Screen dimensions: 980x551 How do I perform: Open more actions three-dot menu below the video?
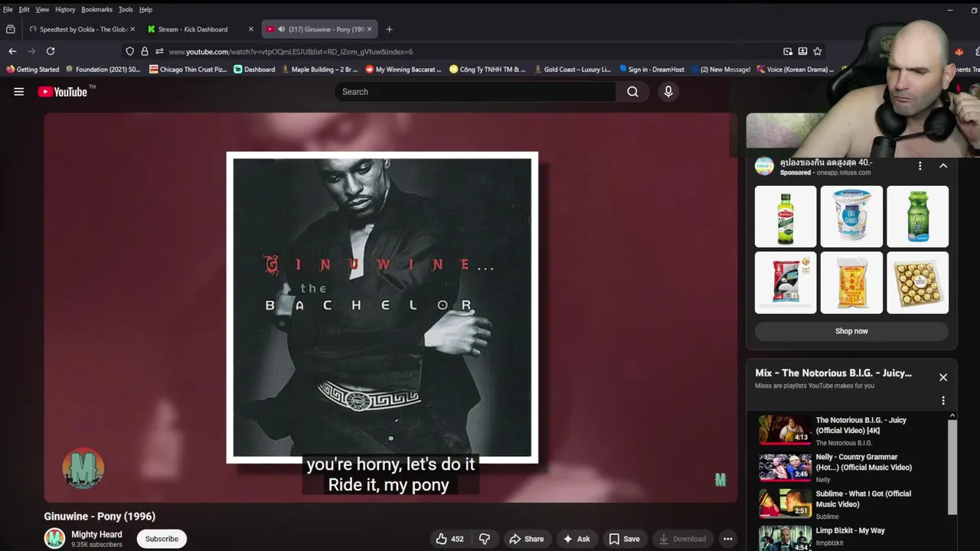728,539
